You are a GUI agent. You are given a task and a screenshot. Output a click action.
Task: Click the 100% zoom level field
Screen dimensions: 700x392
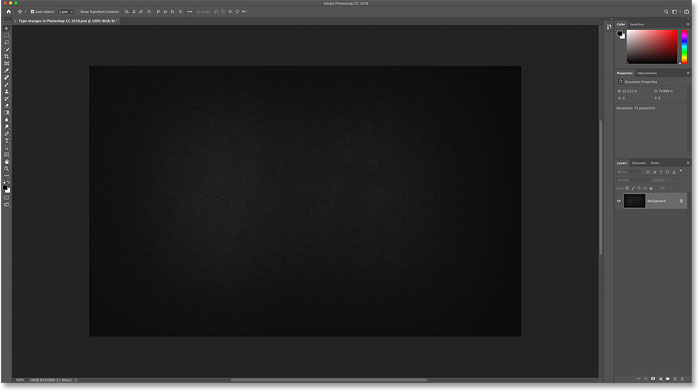[x=20, y=380]
